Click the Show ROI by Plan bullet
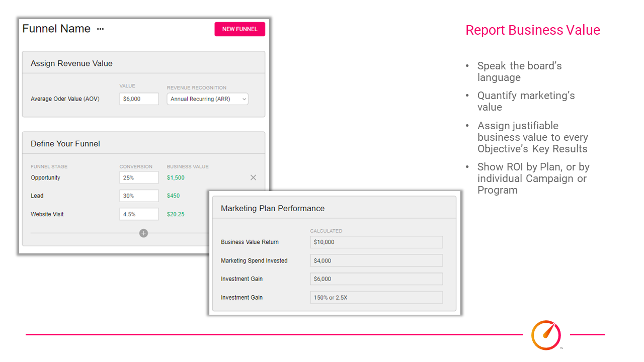This screenshot has width=644, height=362. pyautogui.click(x=533, y=178)
